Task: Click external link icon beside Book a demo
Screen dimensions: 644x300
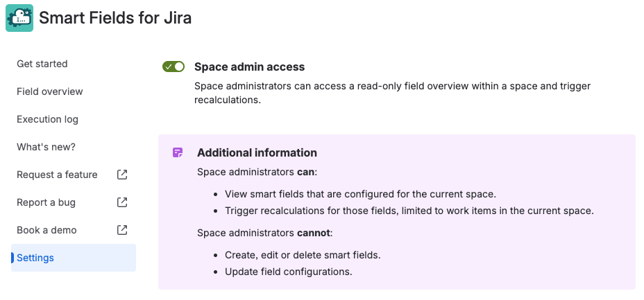Action: tap(122, 230)
